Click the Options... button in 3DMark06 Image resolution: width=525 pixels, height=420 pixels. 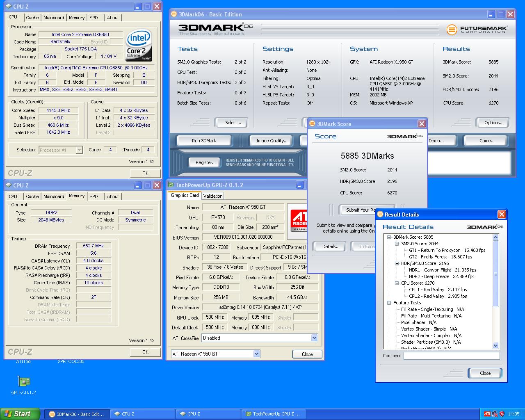pos(494,123)
